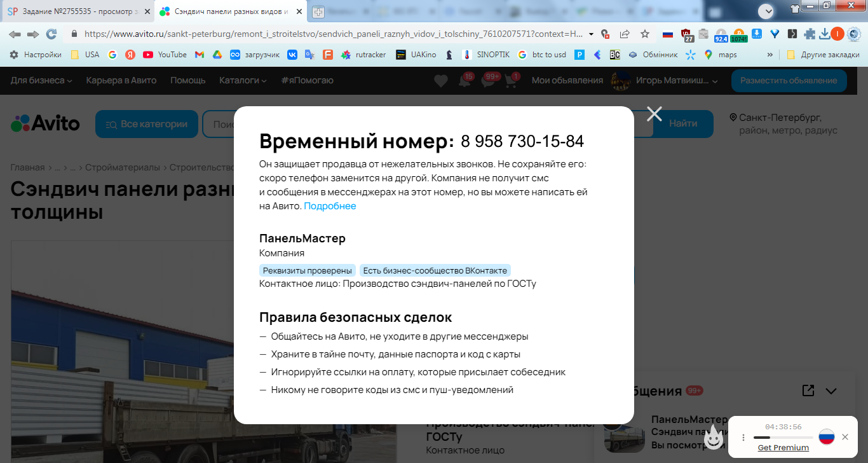Open the Помощь menu item
Screen dimensions: 868x463
pos(187,80)
